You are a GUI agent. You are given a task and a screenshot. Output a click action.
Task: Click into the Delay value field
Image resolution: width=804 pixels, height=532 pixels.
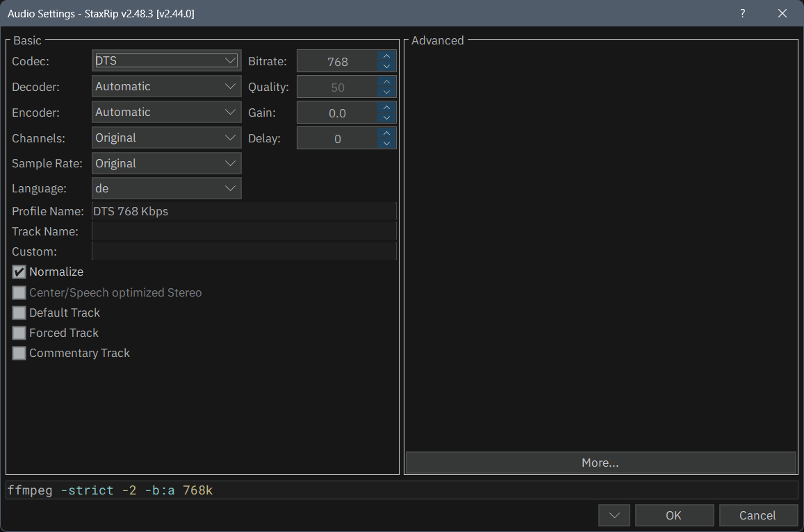coord(338,138)
